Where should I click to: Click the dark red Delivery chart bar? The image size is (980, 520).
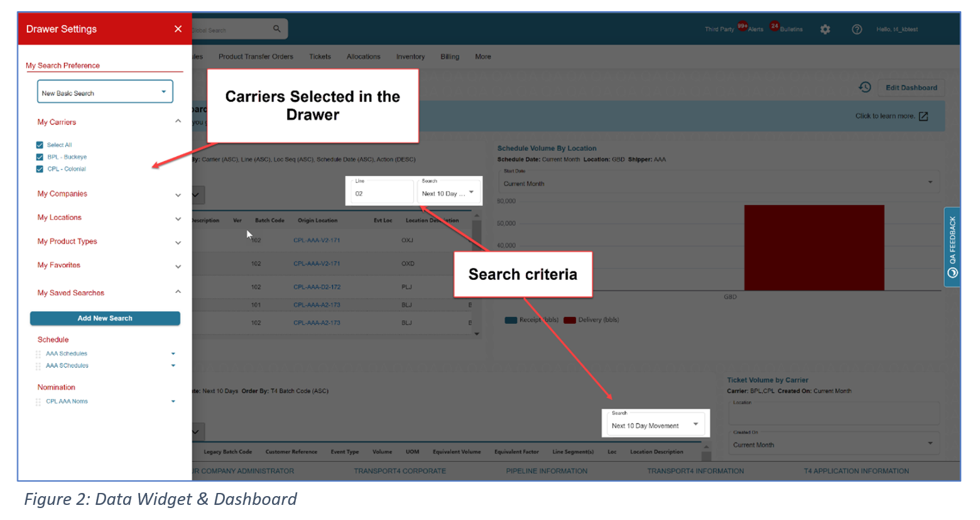coord(814,248)
